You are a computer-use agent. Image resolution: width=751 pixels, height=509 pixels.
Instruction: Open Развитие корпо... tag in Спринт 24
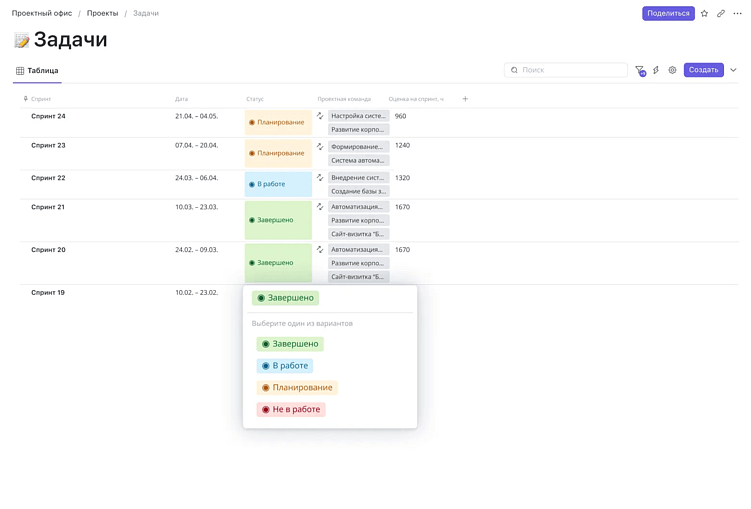click(359, 130)
